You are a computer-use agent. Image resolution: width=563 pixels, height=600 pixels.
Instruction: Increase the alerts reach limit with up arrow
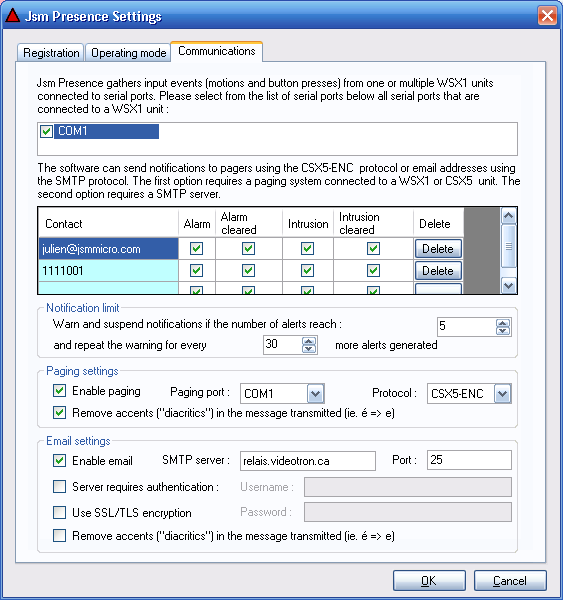click(x=503, y=323)
